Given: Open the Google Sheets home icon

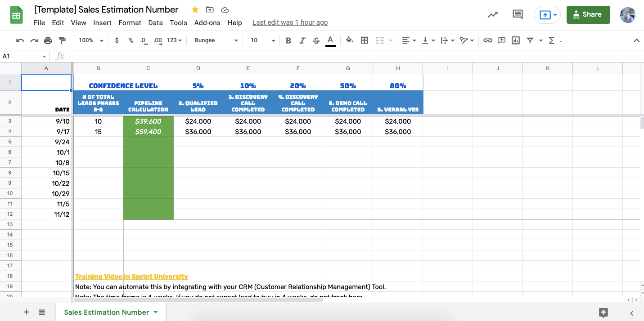Looking at the screenshot, I should pos(17,16).
